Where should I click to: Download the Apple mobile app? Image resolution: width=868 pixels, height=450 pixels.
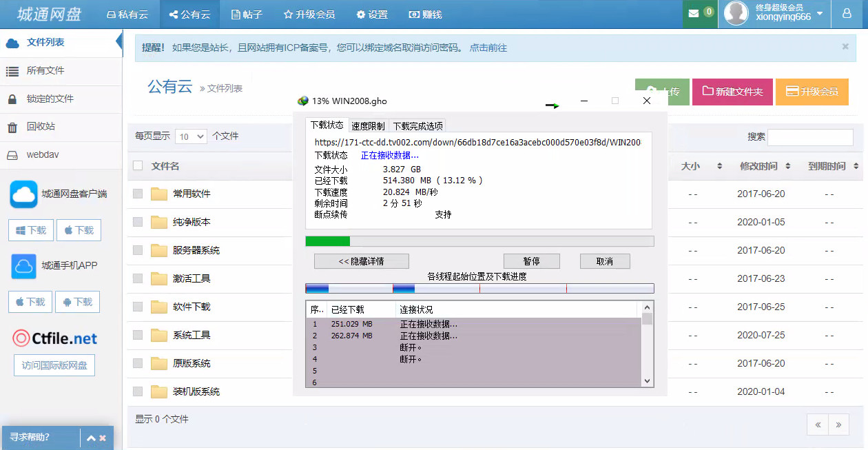[x=30, y=302]
